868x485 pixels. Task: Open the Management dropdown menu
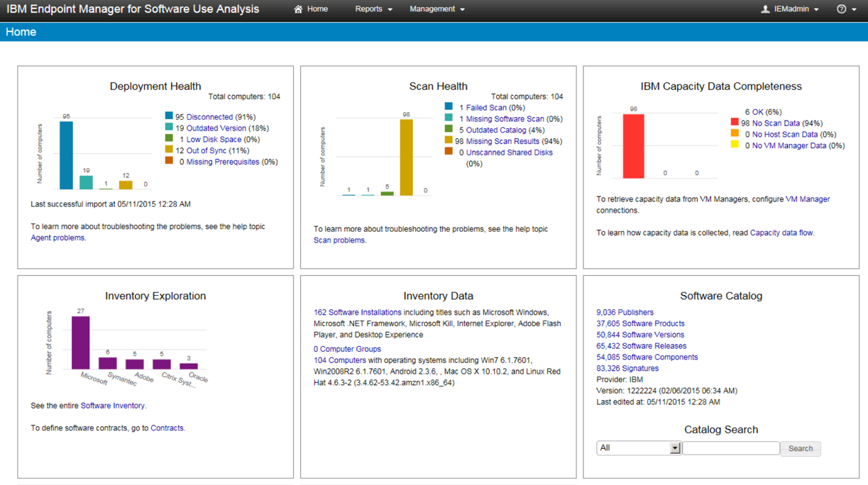(436, 9)
